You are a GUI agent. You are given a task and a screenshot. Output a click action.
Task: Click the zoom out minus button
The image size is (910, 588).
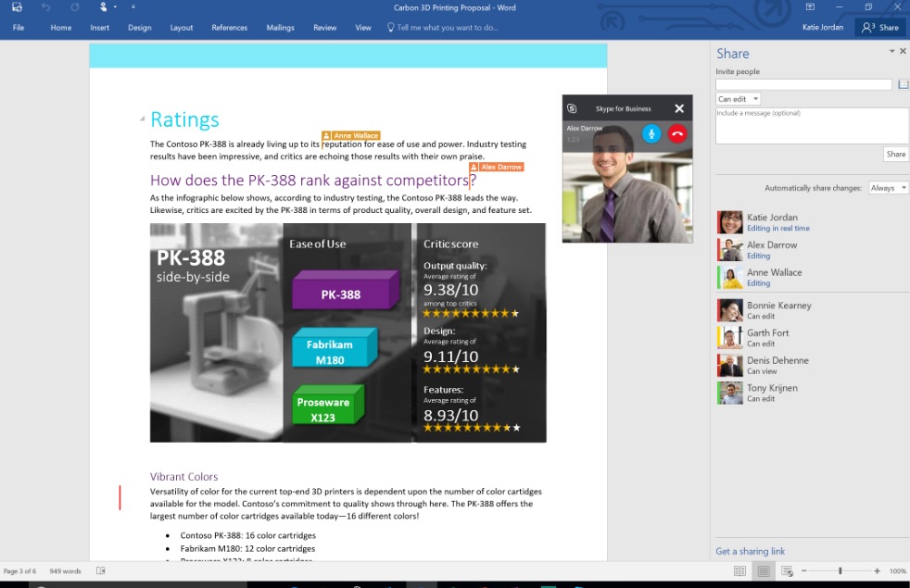coord(803,571)
